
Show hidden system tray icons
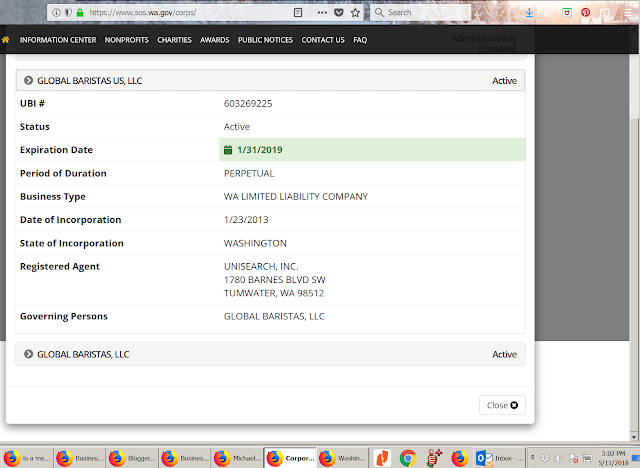(x=532, y=457)
